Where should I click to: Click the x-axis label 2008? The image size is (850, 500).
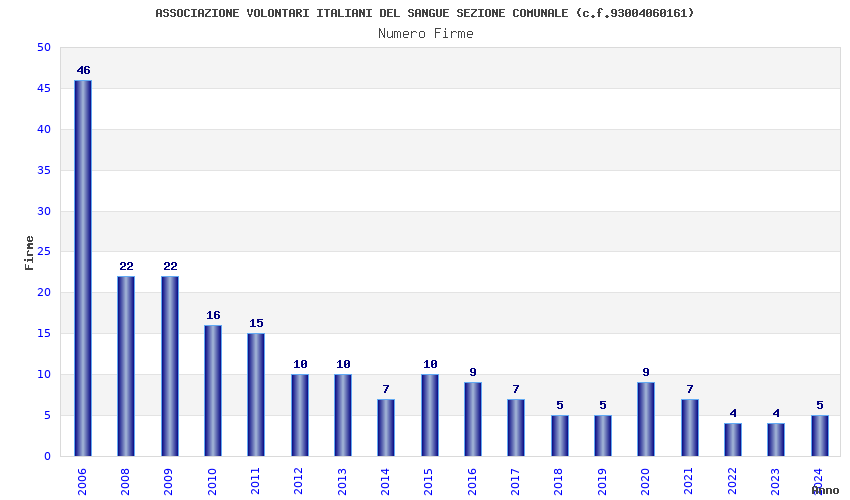pos(125,482)
